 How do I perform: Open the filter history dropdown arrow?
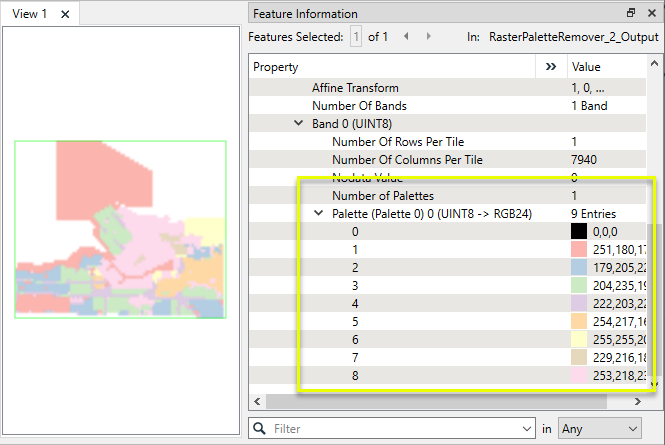pos(527,428)
